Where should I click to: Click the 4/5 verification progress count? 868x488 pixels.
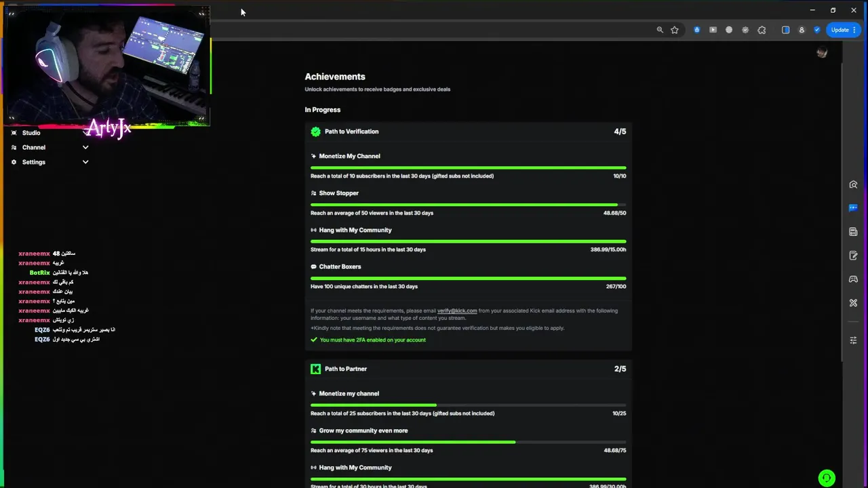pos(620,131)
